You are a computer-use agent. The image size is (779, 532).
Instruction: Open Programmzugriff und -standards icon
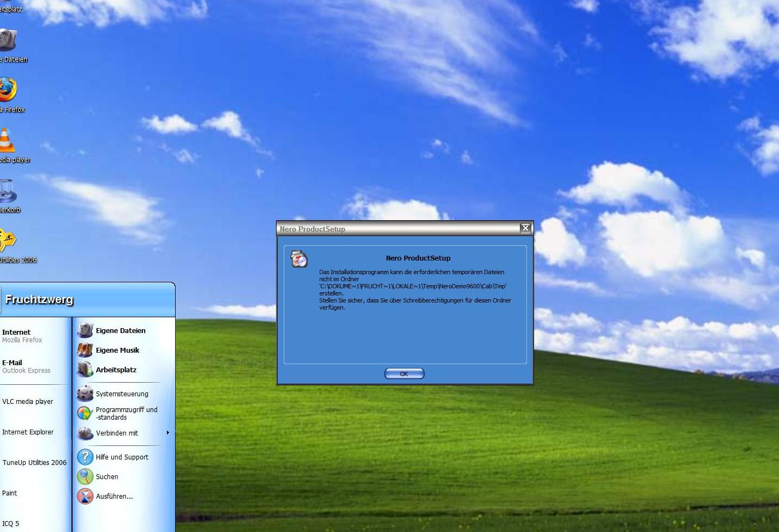click(x=85, y=413)
